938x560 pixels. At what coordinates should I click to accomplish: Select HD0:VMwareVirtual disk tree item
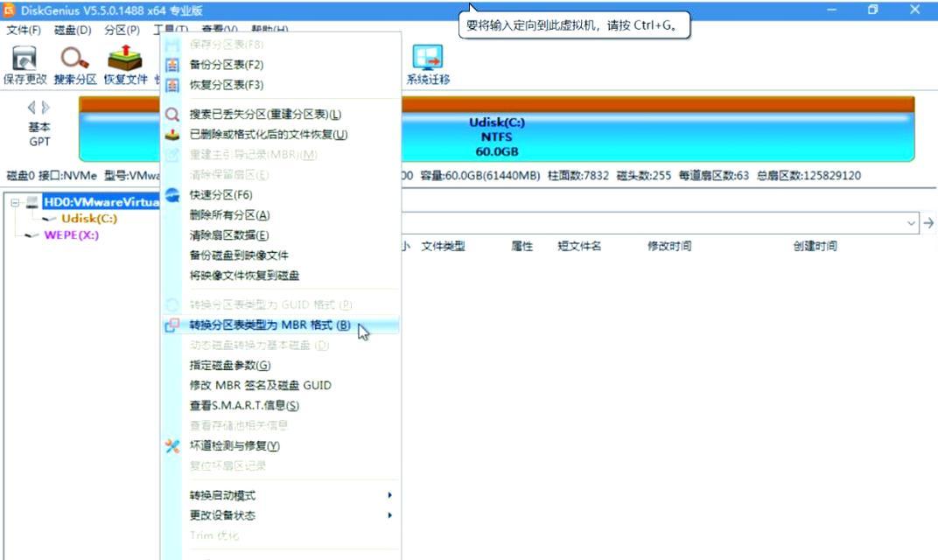coord(101,202)
